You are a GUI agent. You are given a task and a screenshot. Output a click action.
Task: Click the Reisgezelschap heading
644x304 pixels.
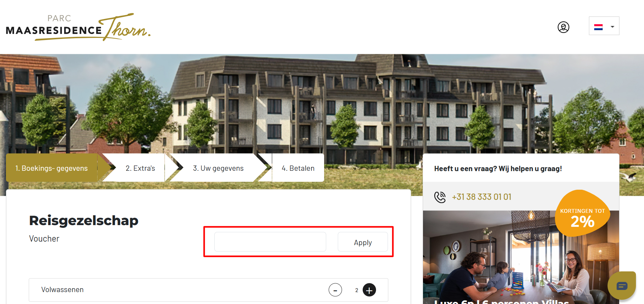pos(84,221)
